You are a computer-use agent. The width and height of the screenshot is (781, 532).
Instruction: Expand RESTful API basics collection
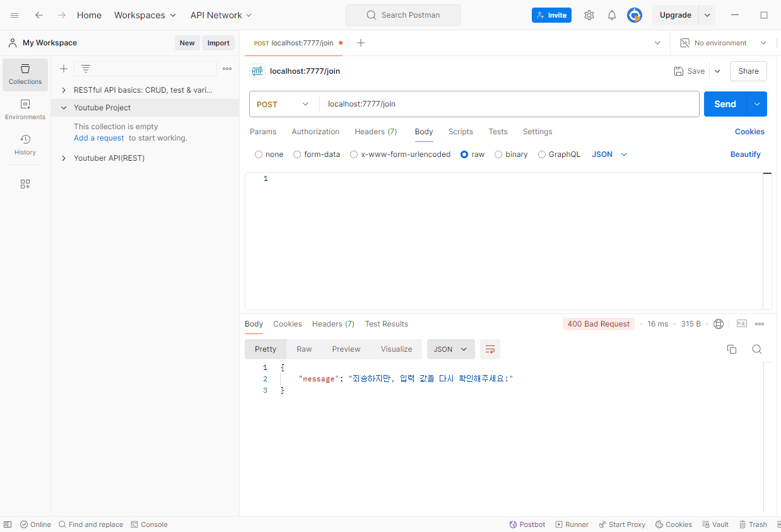click(64, 90)
